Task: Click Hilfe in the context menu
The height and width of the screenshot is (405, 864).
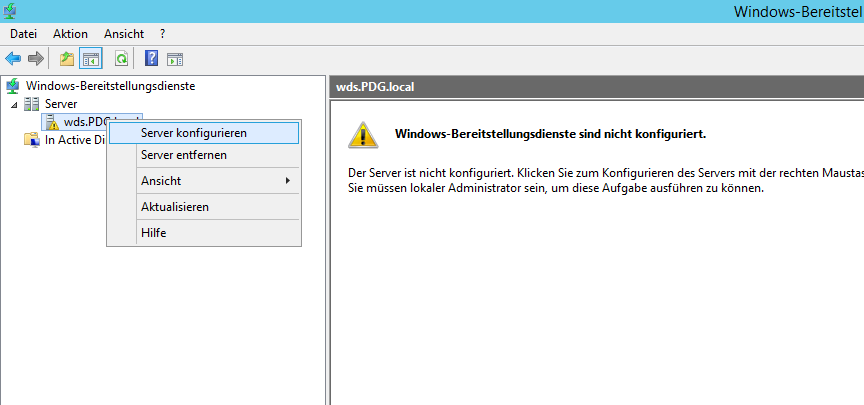Action: (x=153, y=233)
